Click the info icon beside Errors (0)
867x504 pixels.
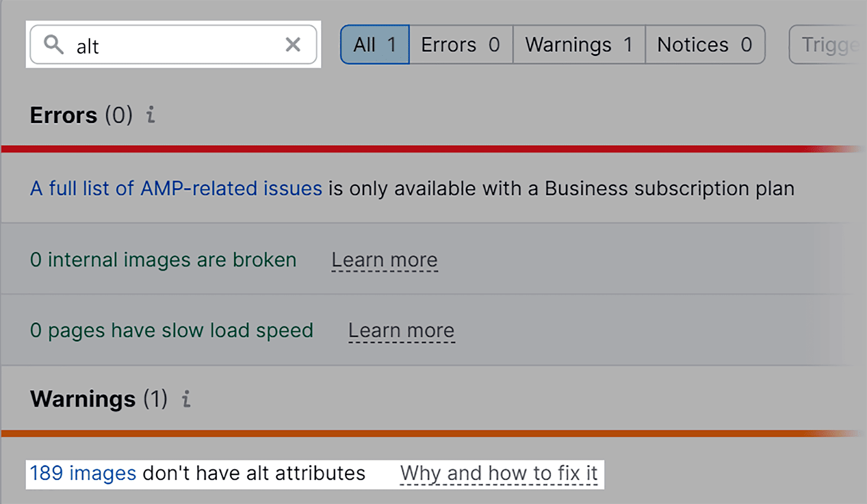(151, 115)
